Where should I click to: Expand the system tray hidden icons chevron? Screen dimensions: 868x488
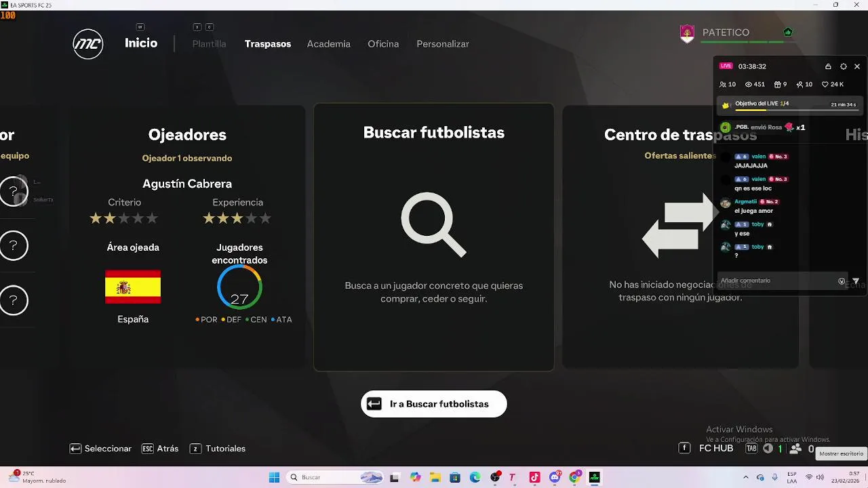pyautogui.click(x=746, y=477)
